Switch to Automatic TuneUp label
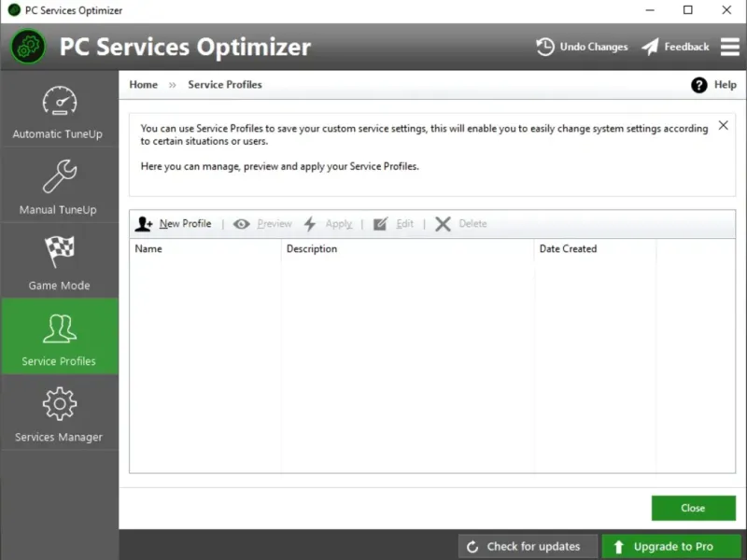 58,134
